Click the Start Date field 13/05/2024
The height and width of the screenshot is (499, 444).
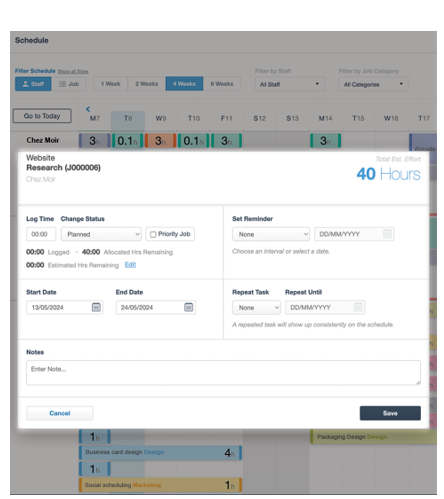65,307
